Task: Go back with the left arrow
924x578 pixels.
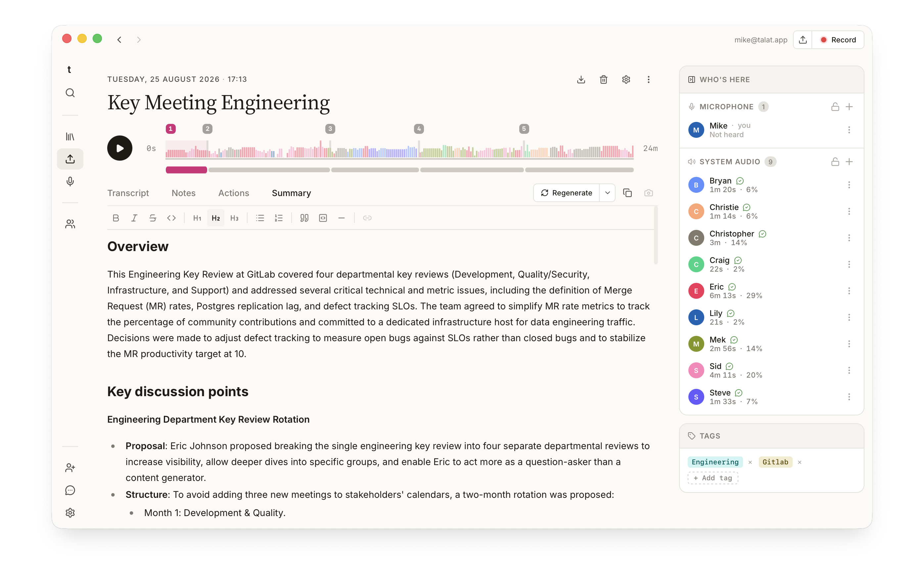Action: click(x=119, y=40)
